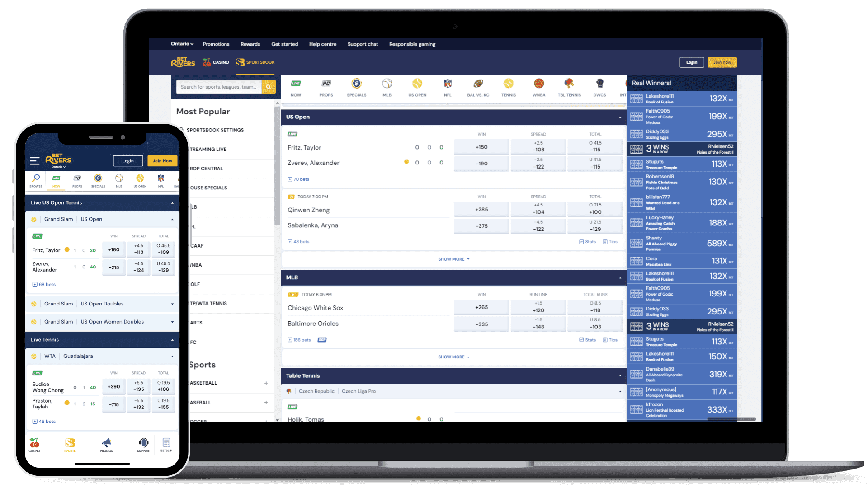
Task: Open the Ontario region dropdown on laptop
Action: coord(182,44)
